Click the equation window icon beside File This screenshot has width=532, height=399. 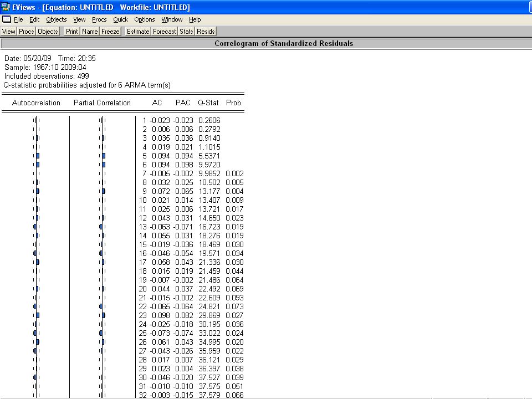(x=7, y=19)
